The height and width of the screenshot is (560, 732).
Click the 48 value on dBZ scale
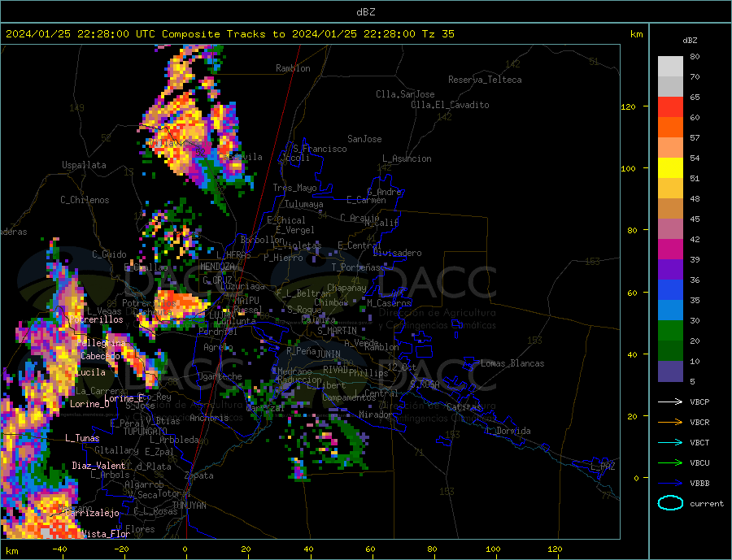point(695,199)
